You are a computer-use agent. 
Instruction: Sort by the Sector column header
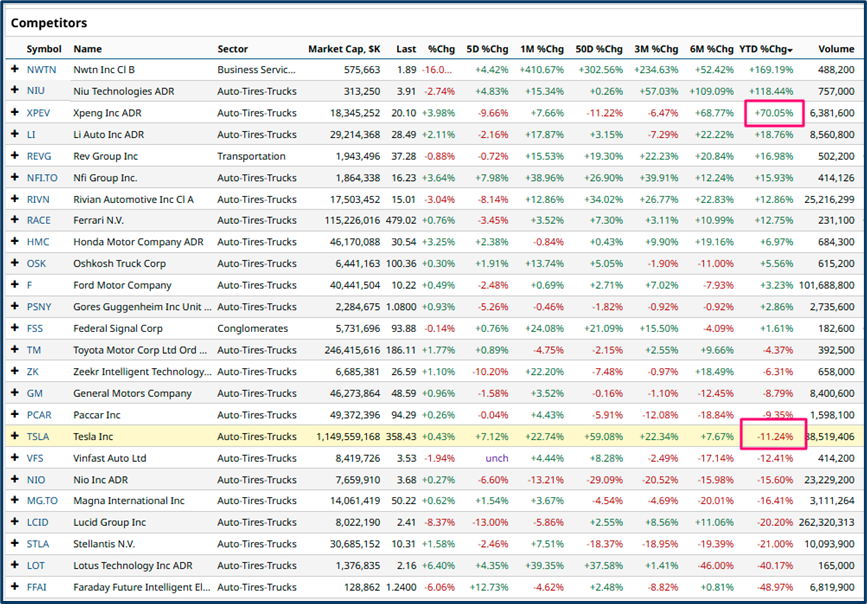(233, 49)
